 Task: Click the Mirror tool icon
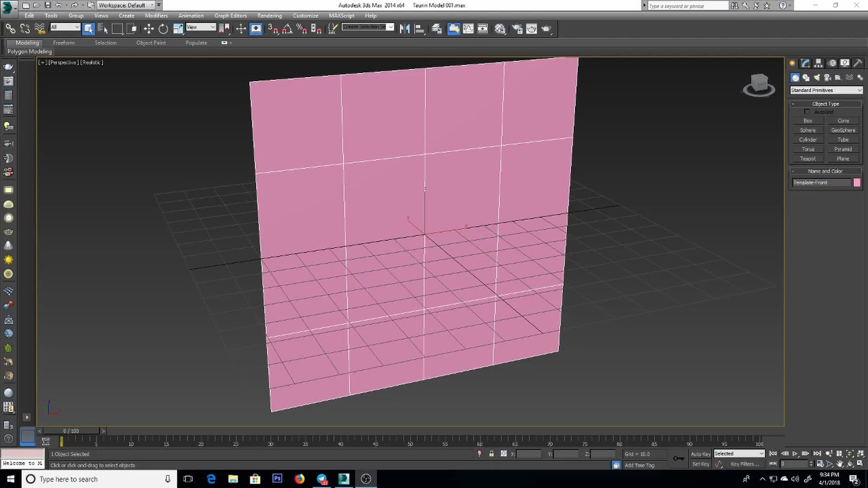[x=405, y=29]
